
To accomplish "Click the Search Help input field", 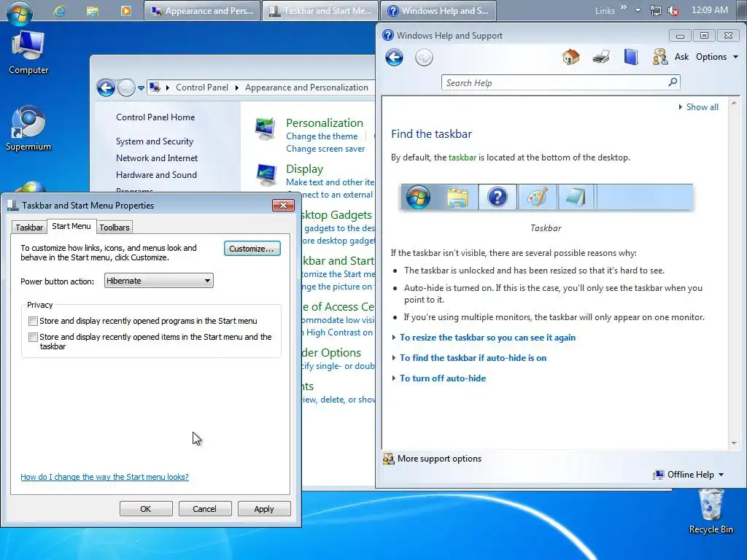I will (x=555, y=82).
